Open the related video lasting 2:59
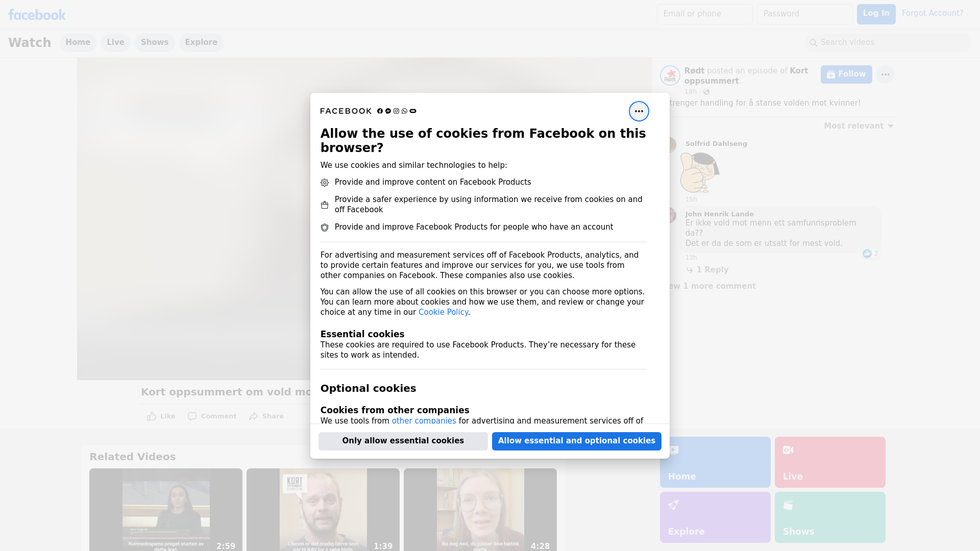This screenshot has height=551, width=980. click(166, 509)
